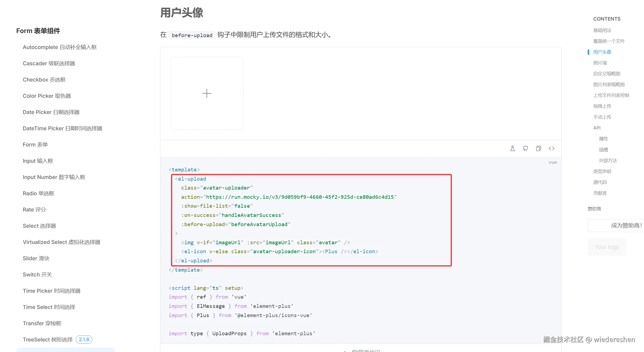
Task: Click the 2.1.8 version tag on TreeSelect
Action: tap(84, 339)
